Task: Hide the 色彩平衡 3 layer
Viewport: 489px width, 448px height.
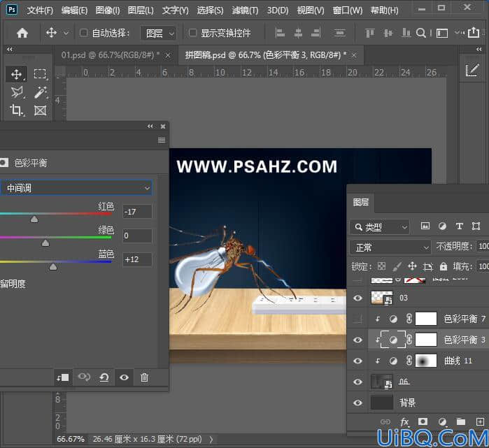Action: point(357,340)
